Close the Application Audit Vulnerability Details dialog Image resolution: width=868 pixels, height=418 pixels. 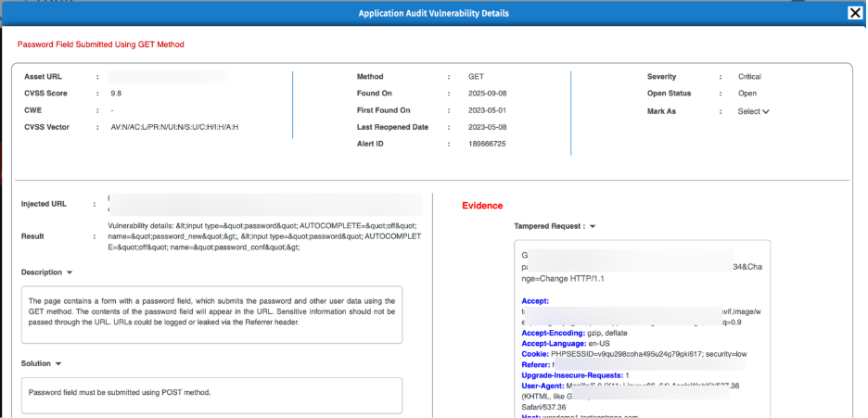[x=855, y=13]
